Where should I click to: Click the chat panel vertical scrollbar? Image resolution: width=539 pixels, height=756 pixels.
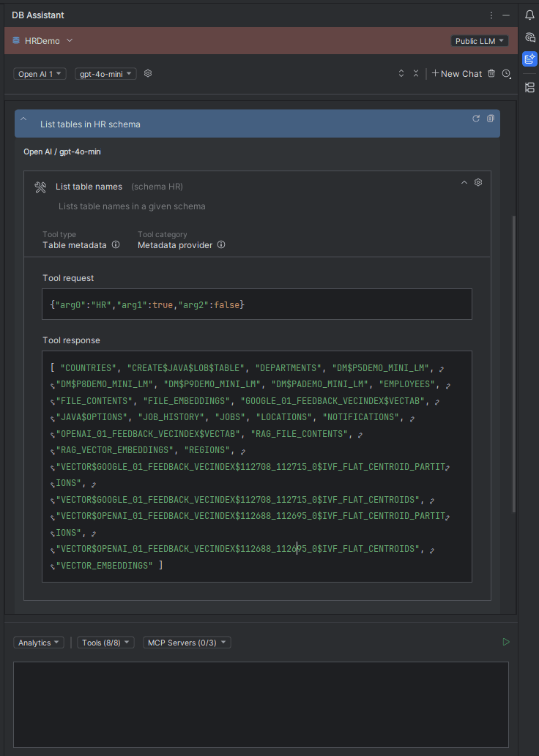pos(513,364)
